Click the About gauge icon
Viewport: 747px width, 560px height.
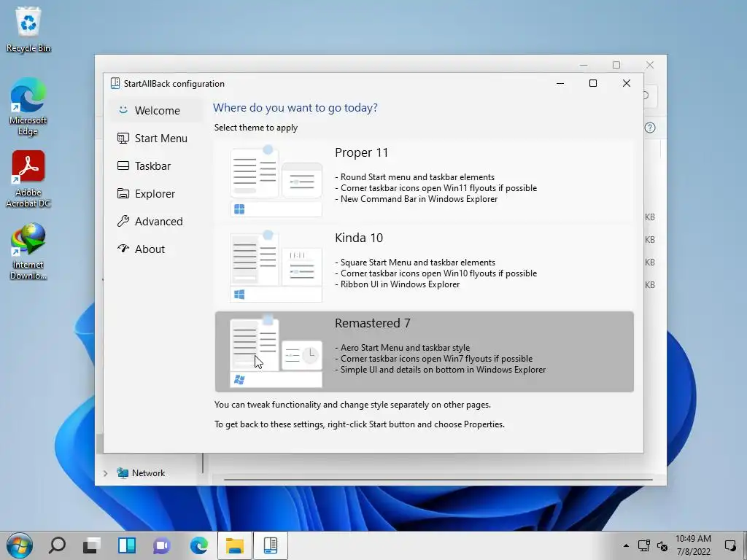(123, 249)
